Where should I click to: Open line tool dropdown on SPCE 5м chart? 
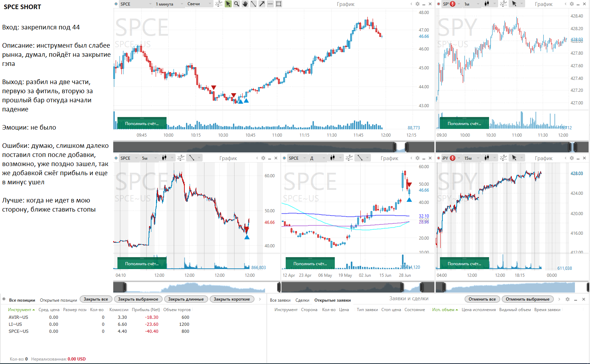[x=195, y=158]
